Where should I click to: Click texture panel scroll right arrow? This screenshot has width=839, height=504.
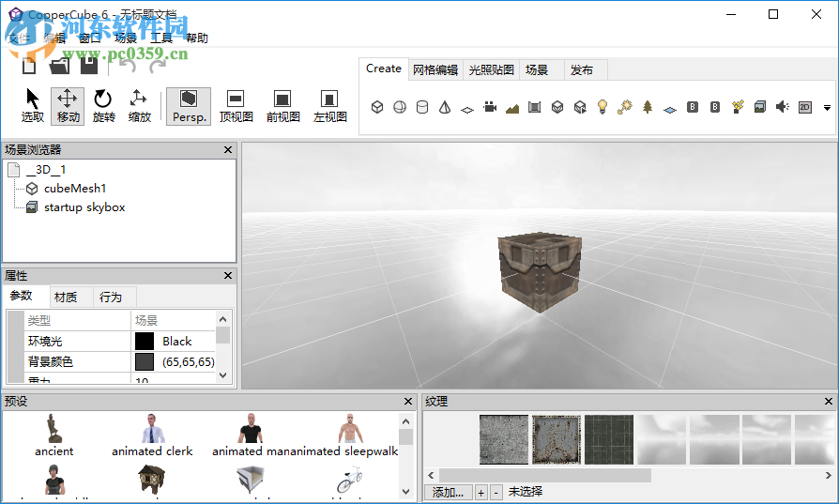[829, 475]
